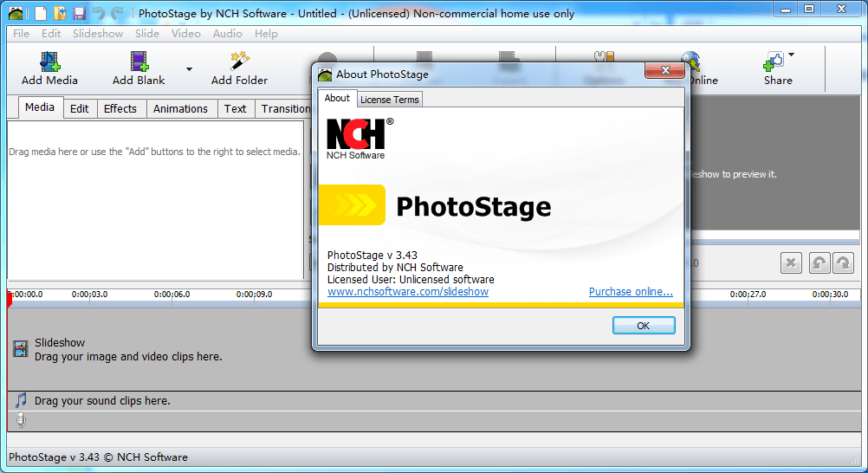Click the New project page icon

(41, 13)
